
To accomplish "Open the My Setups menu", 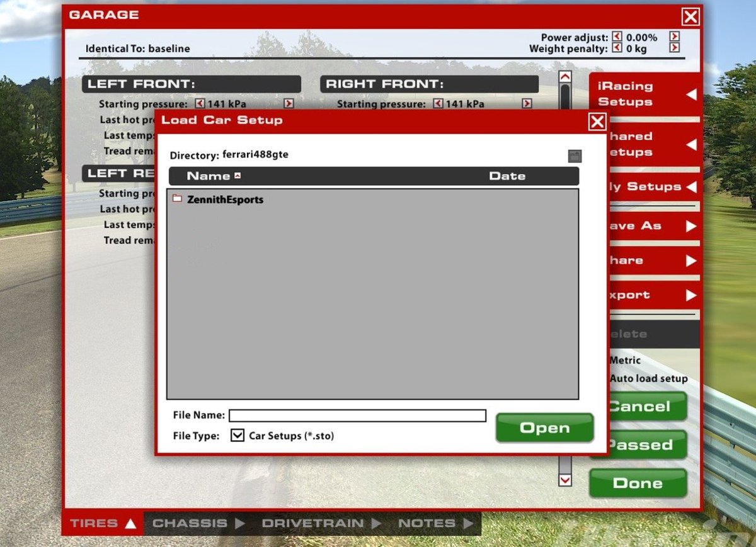I will 654,187.
